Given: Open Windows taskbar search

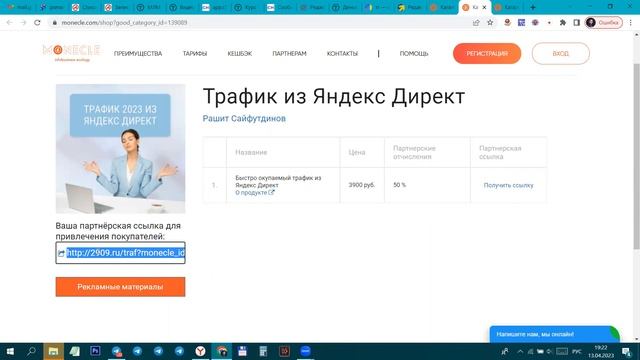Looking at the screenshot, I should coord(31,351).
